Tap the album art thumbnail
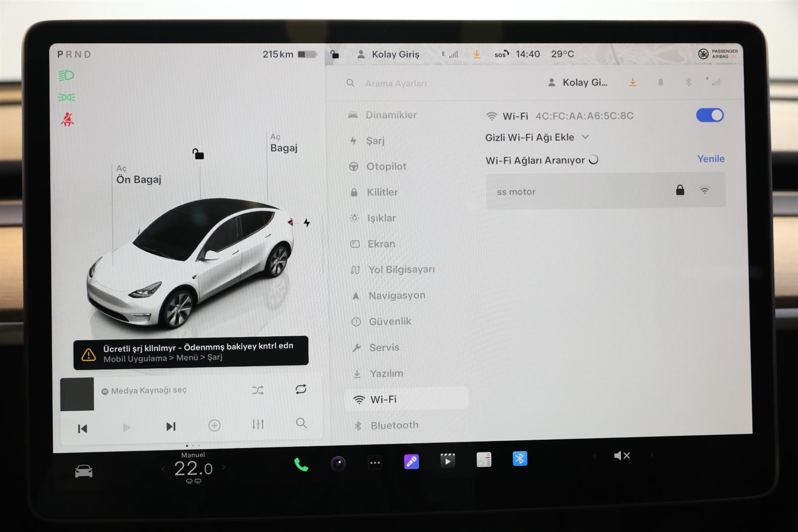798x532 pixels. pyautogui.click(x=77, y=394)
